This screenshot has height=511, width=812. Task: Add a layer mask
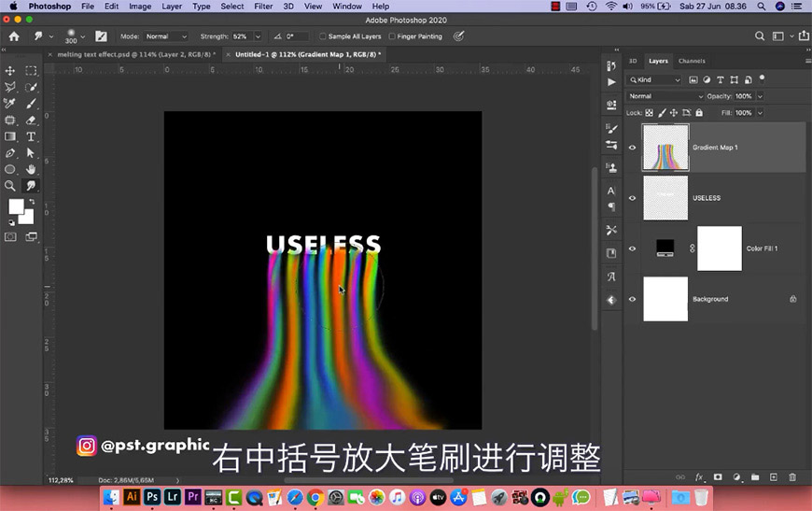(x=718, y=476)
